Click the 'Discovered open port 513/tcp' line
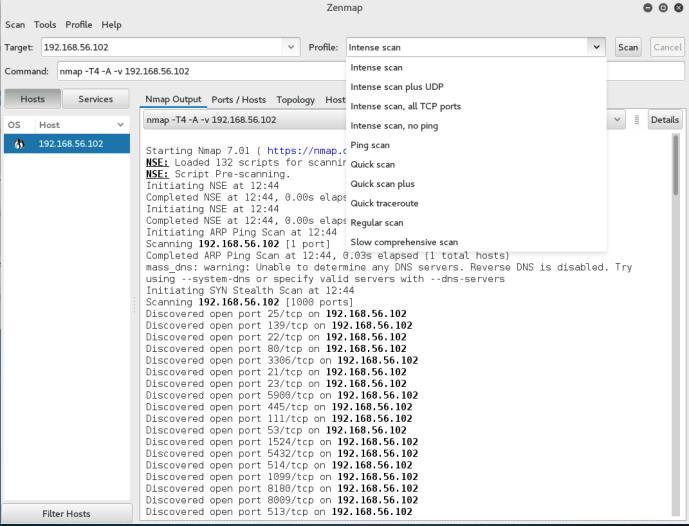This screenshot has height=526, width=689. click(x=279, y=511)
